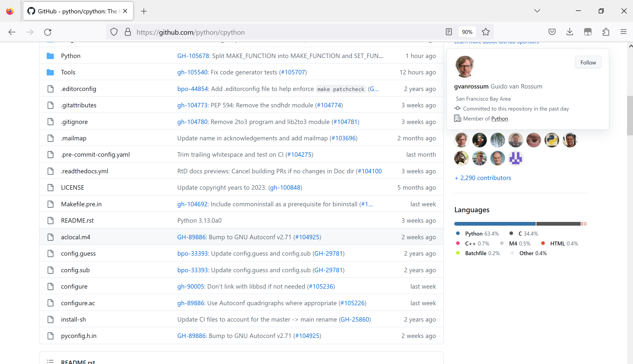Click the Firefox extensions puzzle icon
The height and width of the screenshot is (364, 633).
[606, 32]
